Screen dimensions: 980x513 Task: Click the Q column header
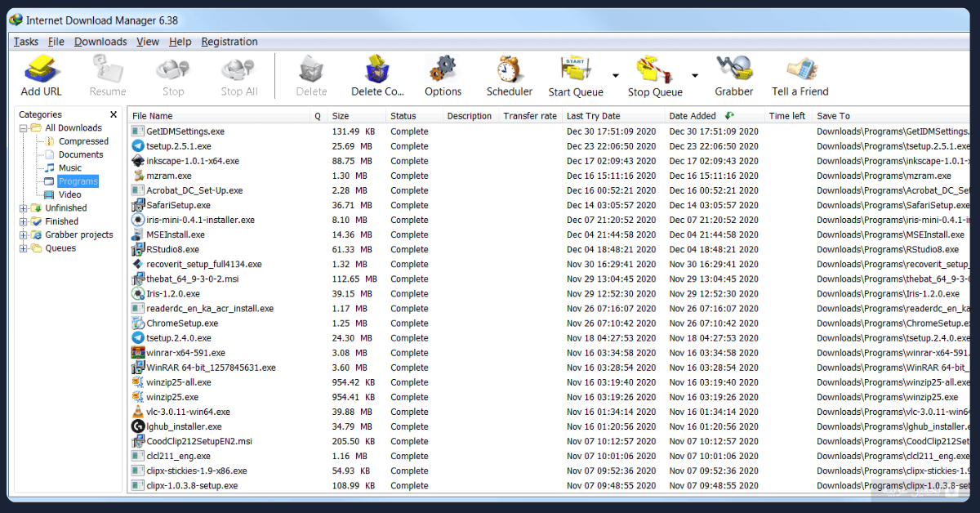tap(318, 116)
